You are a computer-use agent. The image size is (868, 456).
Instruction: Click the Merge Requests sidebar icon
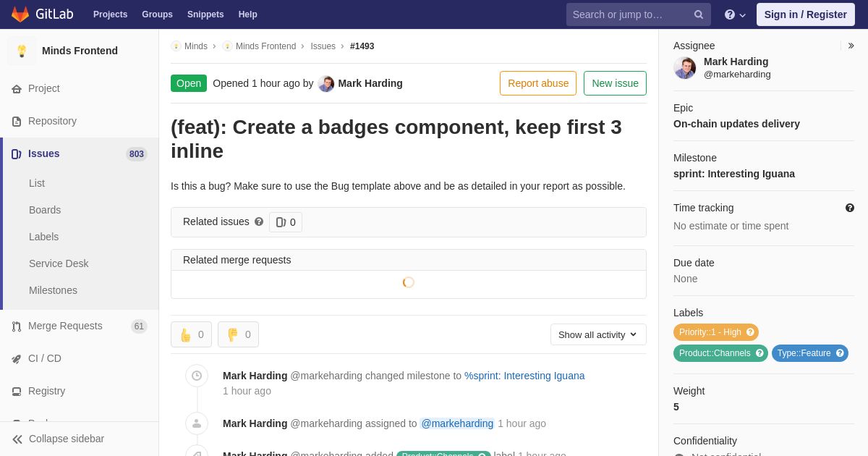[17, 326]
